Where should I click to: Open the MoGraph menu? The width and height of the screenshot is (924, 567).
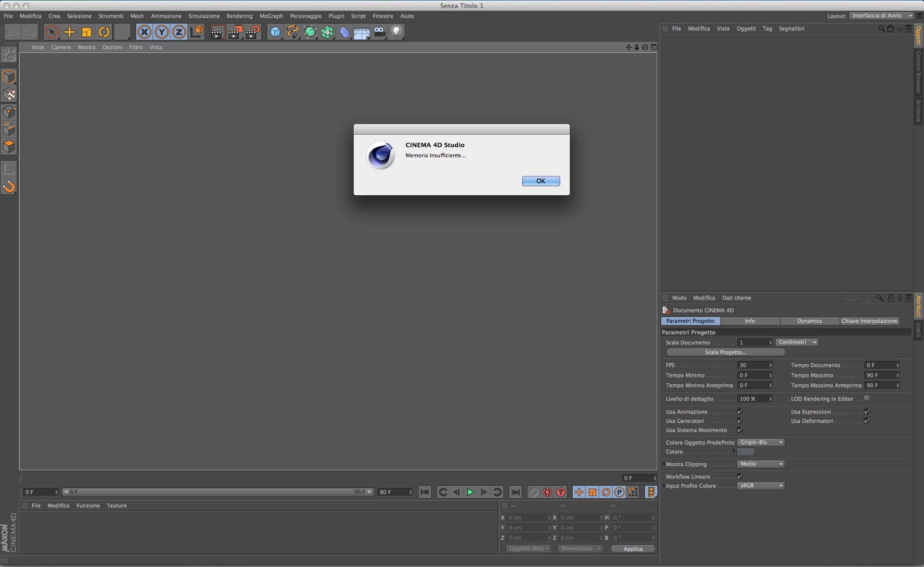(x=271, y=16)
